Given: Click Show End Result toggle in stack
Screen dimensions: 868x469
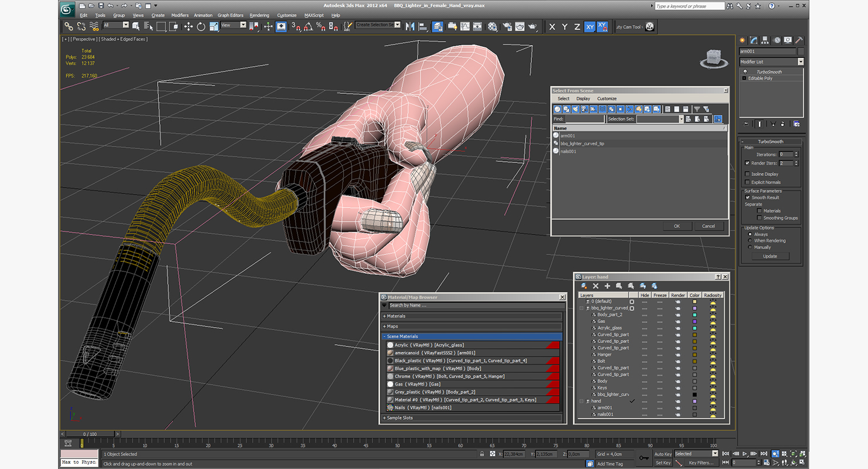Looking at the screenshot, I should tap(759, 124).
